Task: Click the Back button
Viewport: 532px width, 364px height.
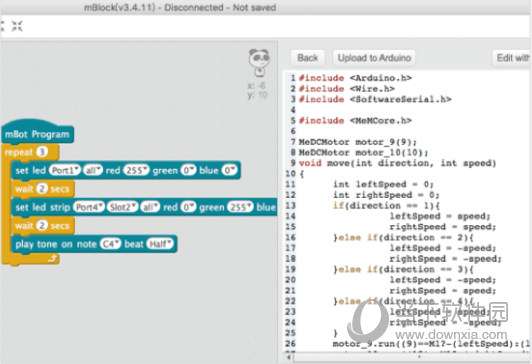Action: [x=307, y=58]
